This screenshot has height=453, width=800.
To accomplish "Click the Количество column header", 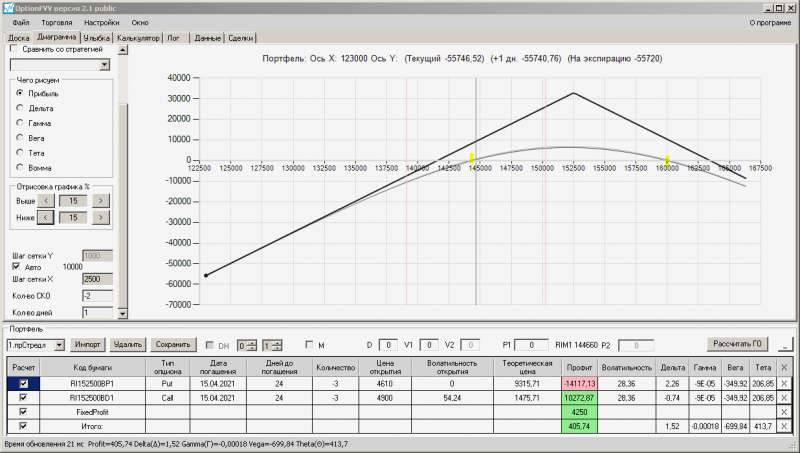I will (335, 367).
